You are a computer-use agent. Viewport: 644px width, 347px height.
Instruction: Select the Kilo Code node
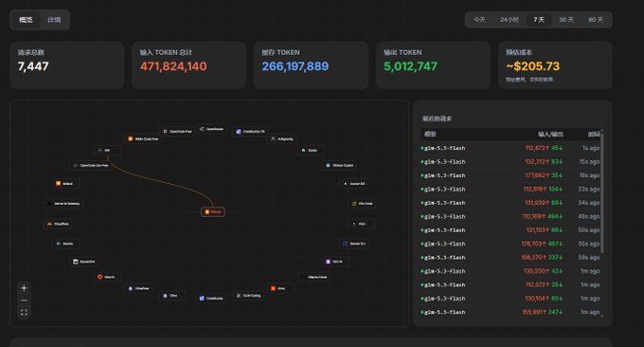[x=362, y=204]
